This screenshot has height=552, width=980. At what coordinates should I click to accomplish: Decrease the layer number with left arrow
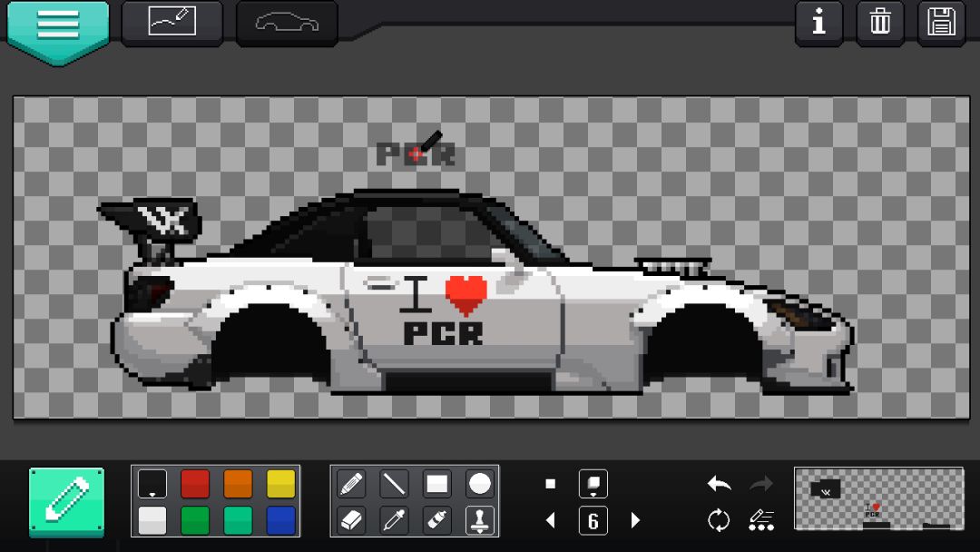point(551,520)
